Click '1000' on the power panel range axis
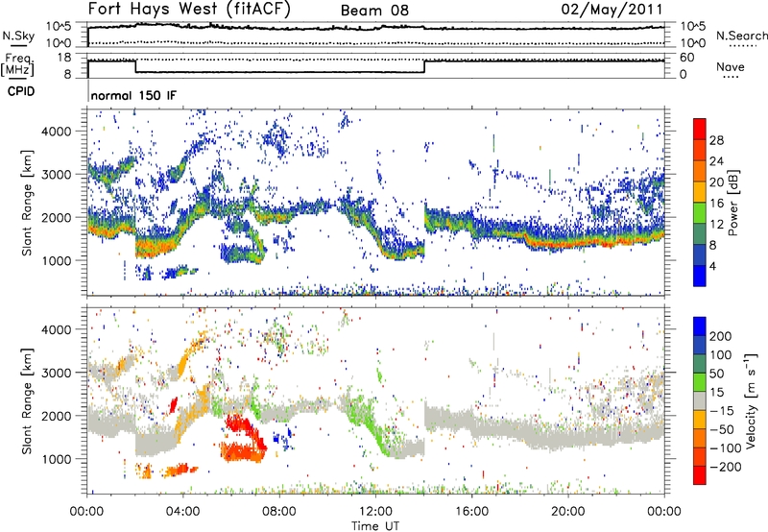The width and height of the screenshot is (768, 532). tap(56, 260)
